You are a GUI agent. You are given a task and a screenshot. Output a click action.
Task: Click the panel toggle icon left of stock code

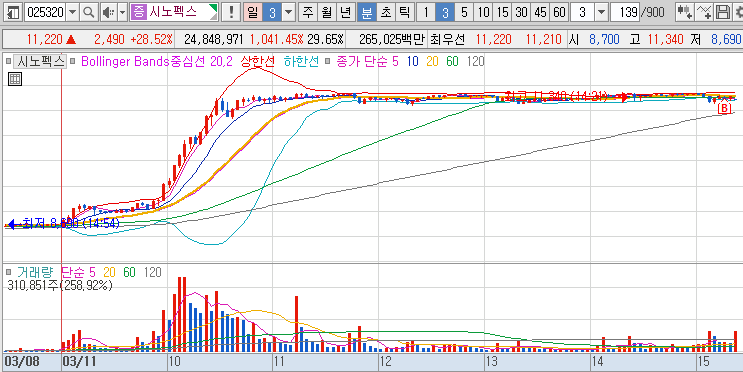pos(14,12)
